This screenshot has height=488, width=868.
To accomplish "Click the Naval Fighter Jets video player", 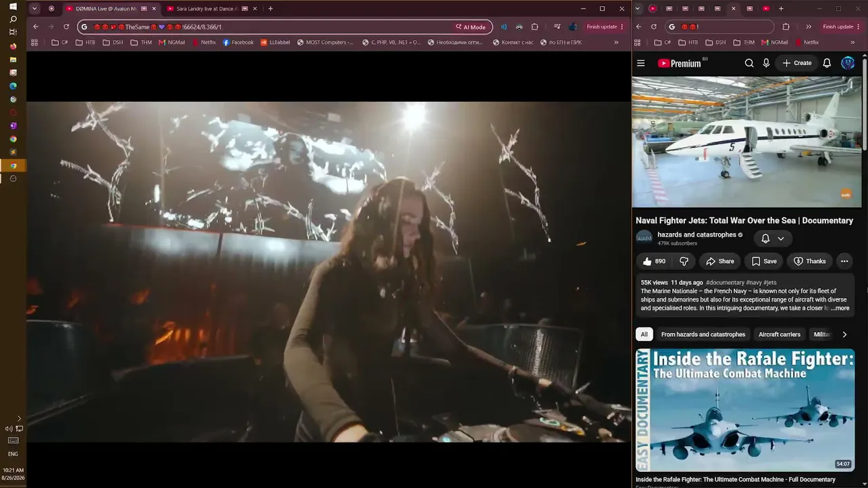I will point(747,142).
